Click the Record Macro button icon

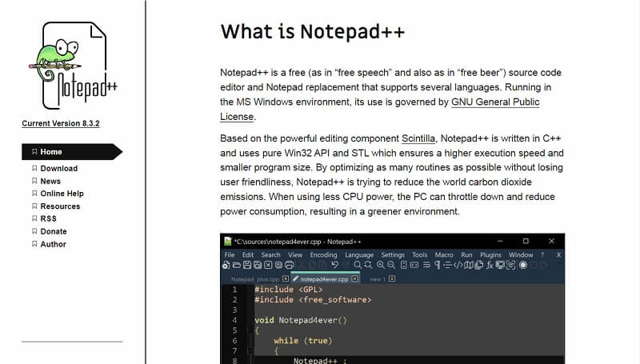coord(523,266)
